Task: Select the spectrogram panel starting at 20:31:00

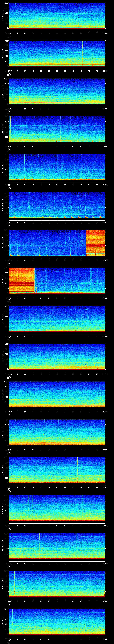Action: 57,91
